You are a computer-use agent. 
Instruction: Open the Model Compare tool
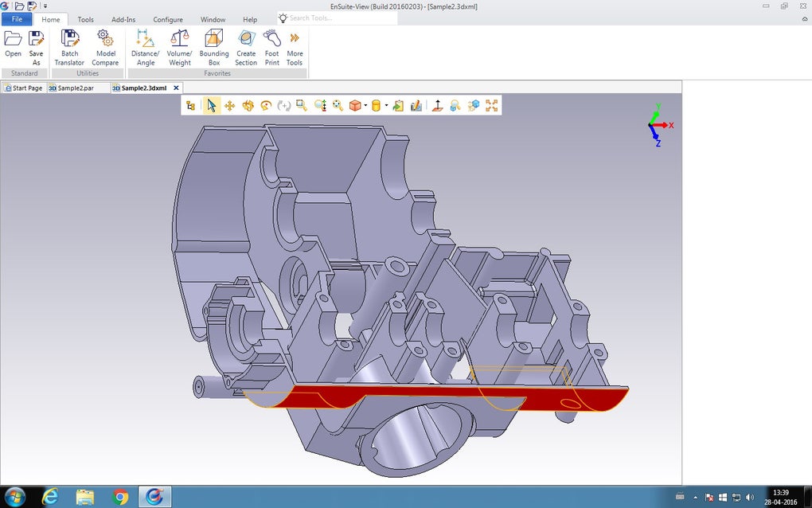105,48
